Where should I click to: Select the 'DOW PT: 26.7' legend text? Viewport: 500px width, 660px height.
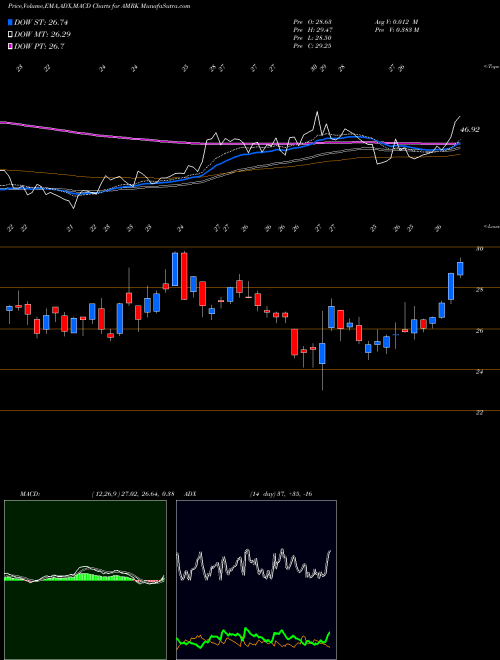click(x=39, y=46)
